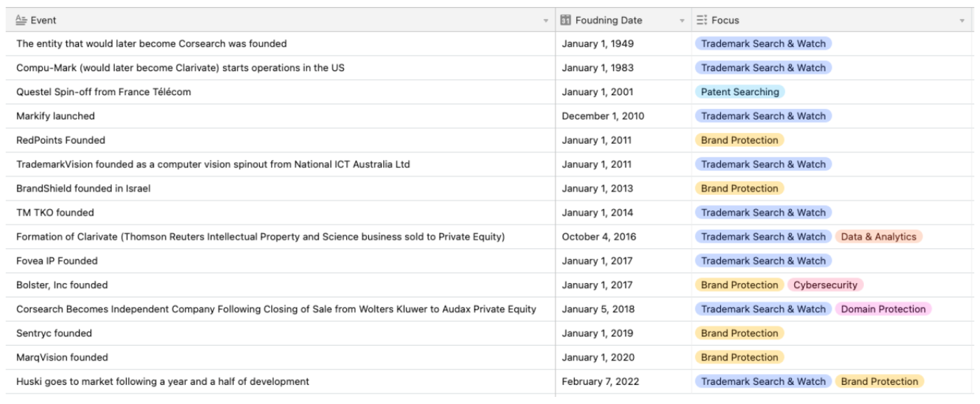
Task: Click the October 4, 2016 date cell
Action: coord(598,237)
